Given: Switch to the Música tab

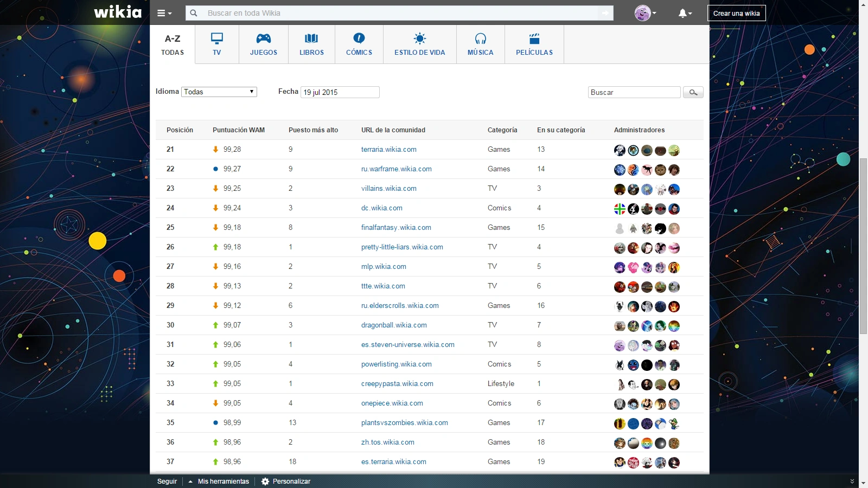Looking at the screenshot, I should click(481, 44).
